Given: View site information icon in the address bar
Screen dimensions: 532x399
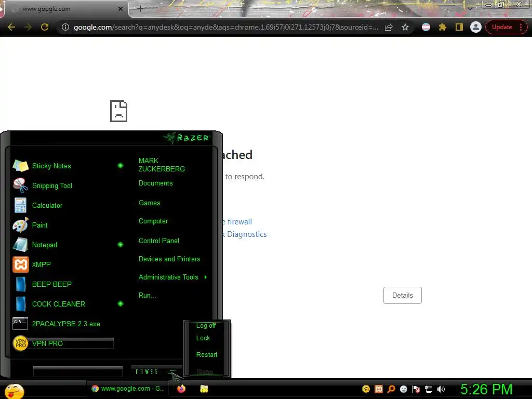Looking at the screenshot, I should click(65, 27).
